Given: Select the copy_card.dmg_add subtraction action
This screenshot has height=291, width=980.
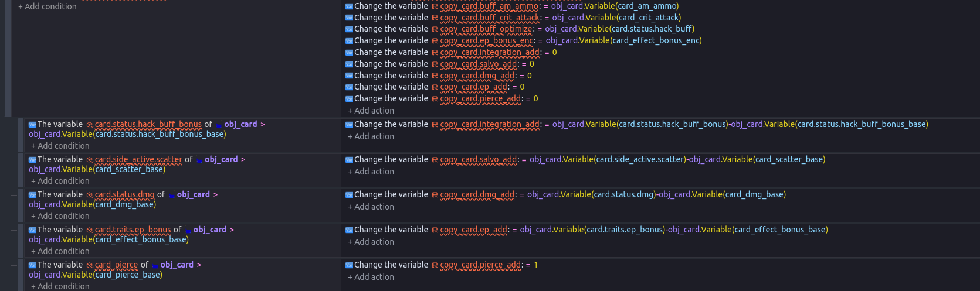Looking at the screenshot, I should 565,194.
